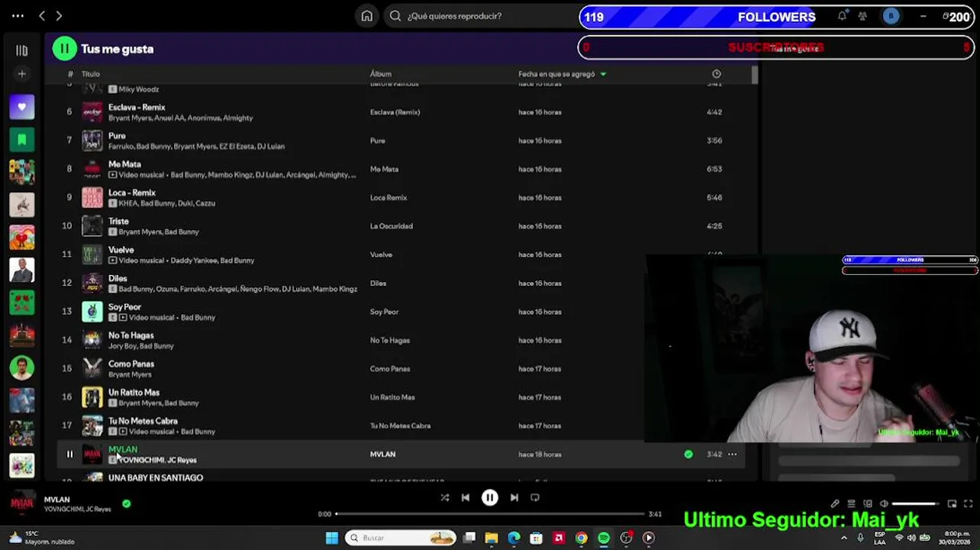Viewport: 980px width, 550px height.
Task: Select the track 'UNA BABY EN SANTIAGO'
Action: tap(156, 477)
